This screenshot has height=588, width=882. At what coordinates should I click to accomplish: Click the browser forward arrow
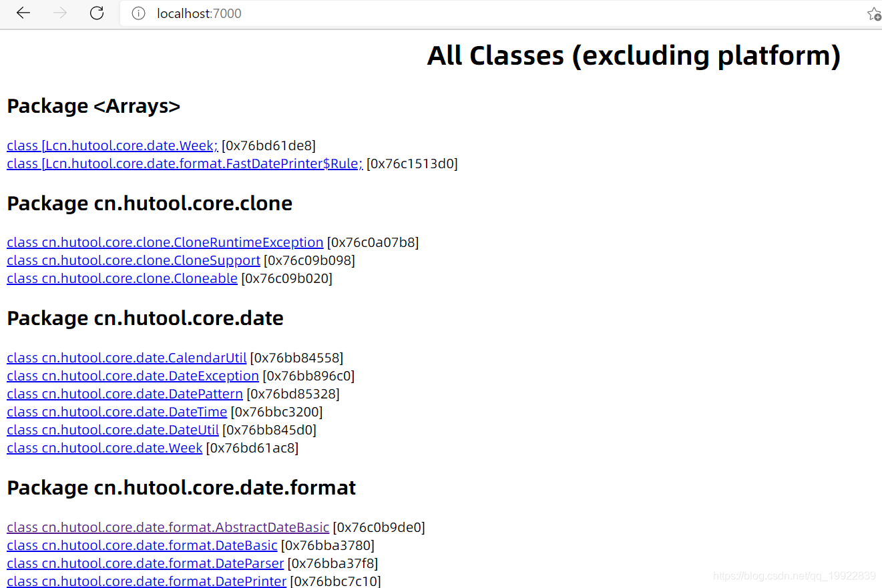coord(60,13)
